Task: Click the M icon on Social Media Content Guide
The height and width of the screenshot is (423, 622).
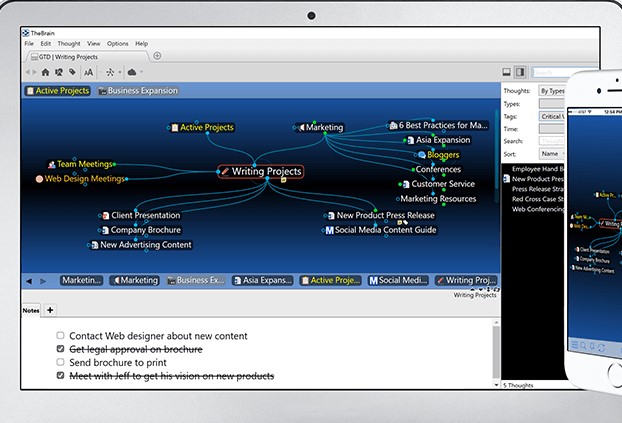Action: [329, 230]
